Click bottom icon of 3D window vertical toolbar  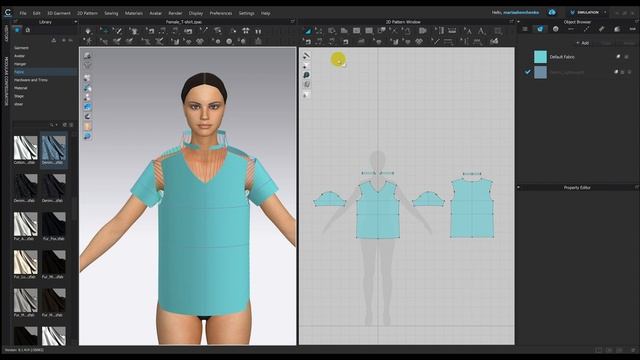pyautogui.click(x=87, y=136)
